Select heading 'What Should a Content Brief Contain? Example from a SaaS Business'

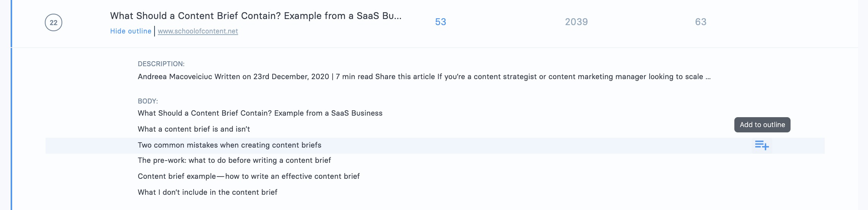(260, 113)
